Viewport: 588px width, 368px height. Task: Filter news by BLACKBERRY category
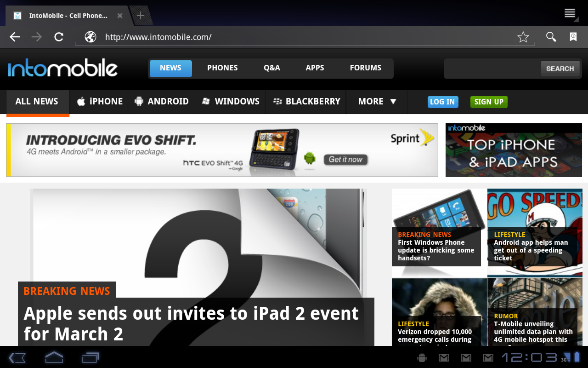pos(306,102)
